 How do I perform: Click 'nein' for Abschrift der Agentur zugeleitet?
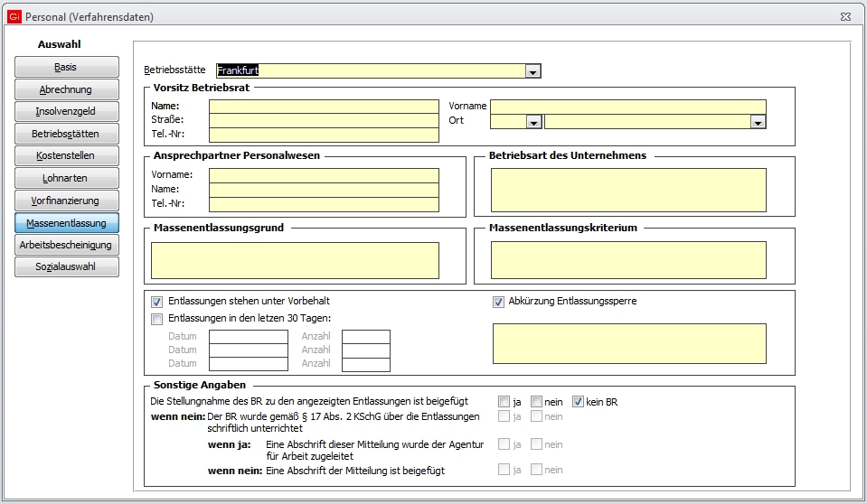[x=536, y=443]
